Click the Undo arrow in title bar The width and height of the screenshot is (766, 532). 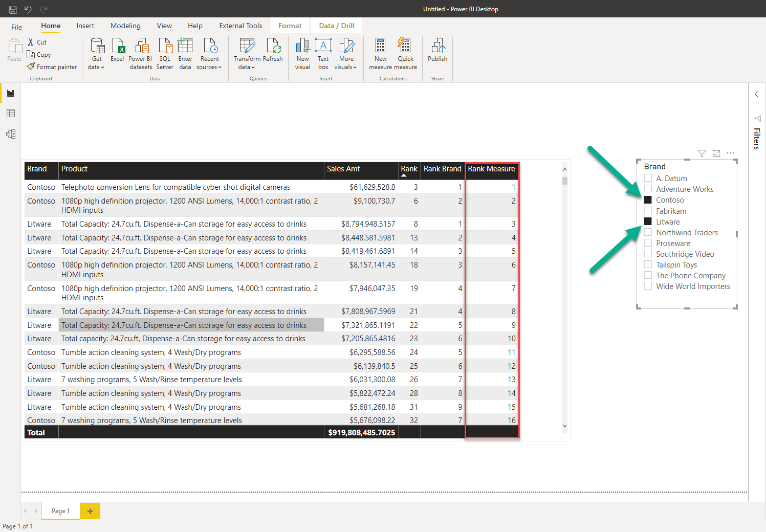(28, 9)
